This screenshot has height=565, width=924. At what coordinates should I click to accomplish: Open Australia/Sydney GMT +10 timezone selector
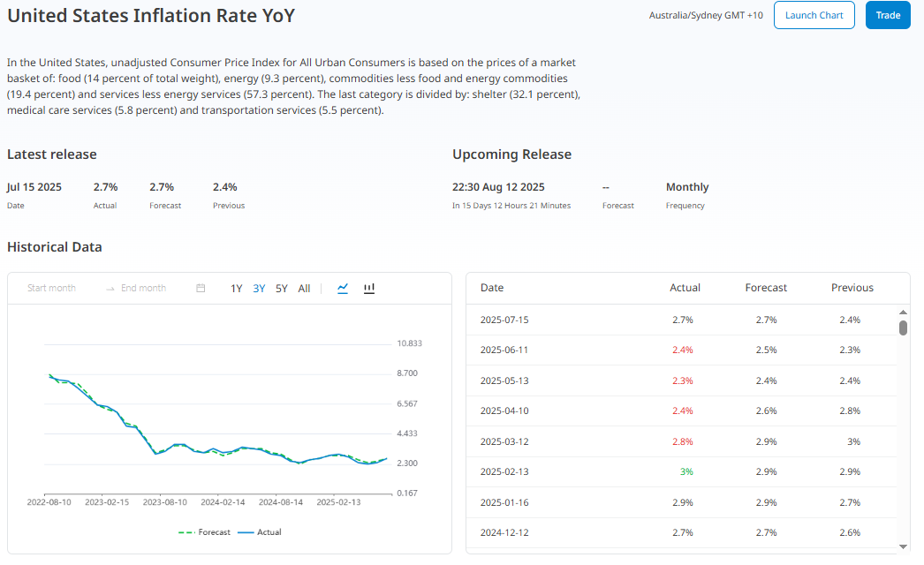[x=706, y=16]
